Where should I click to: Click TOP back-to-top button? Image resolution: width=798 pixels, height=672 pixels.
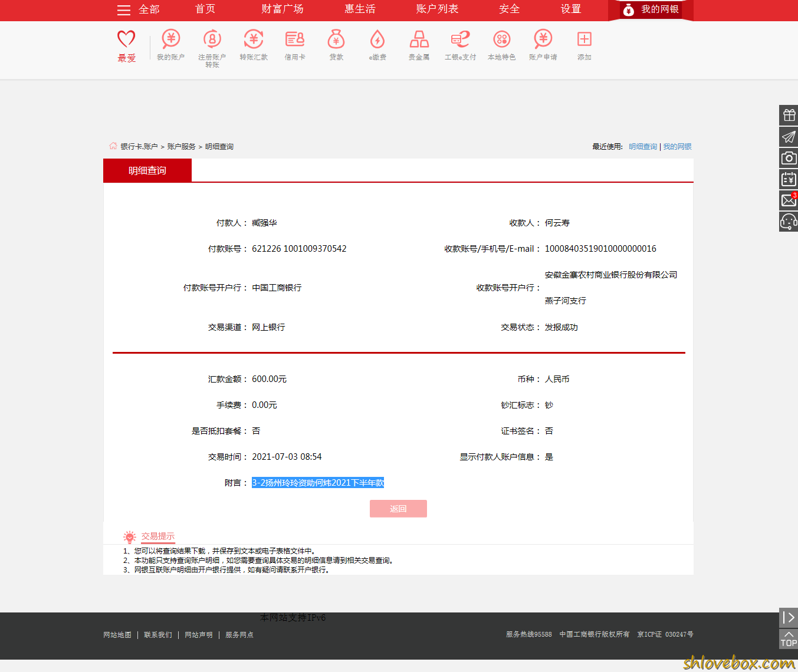(x=789, y=639)
